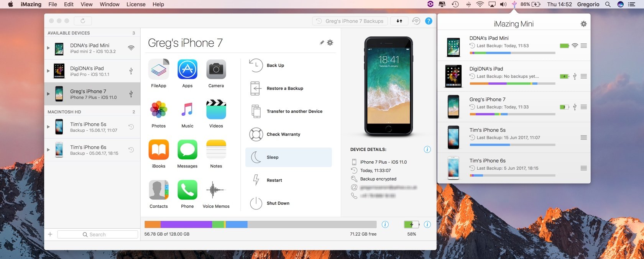
Task: Click the add plus button below the device list
Action: tap(50, 234)
